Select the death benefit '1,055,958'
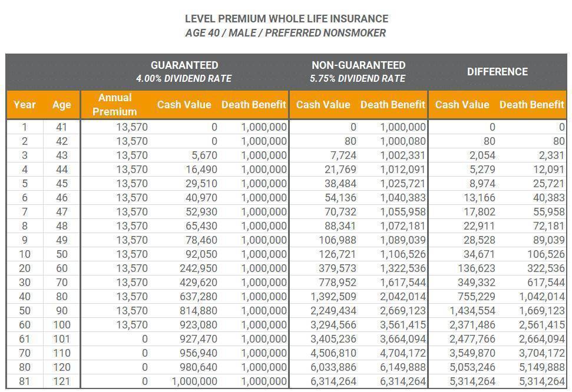 (403, 212)
